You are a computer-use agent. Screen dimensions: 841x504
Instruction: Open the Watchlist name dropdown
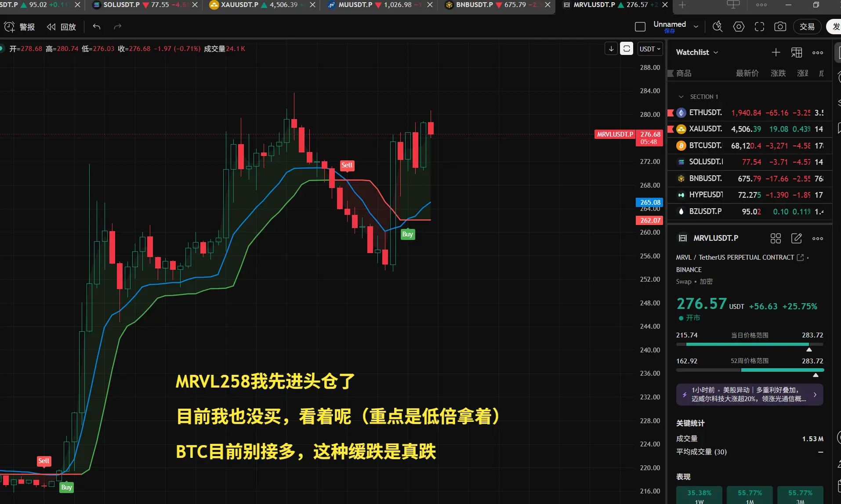click(x=697, y=52)
